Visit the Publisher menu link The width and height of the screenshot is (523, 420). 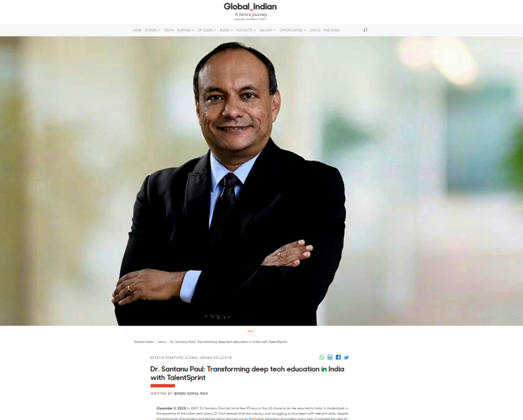331,30
